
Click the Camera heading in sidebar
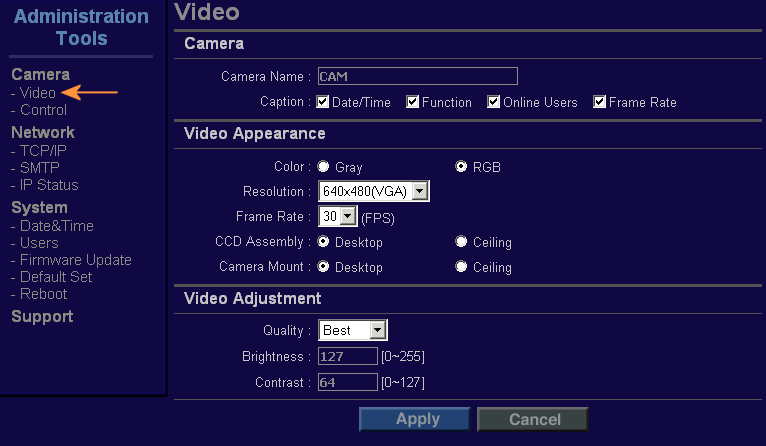[x=41, y=74]
